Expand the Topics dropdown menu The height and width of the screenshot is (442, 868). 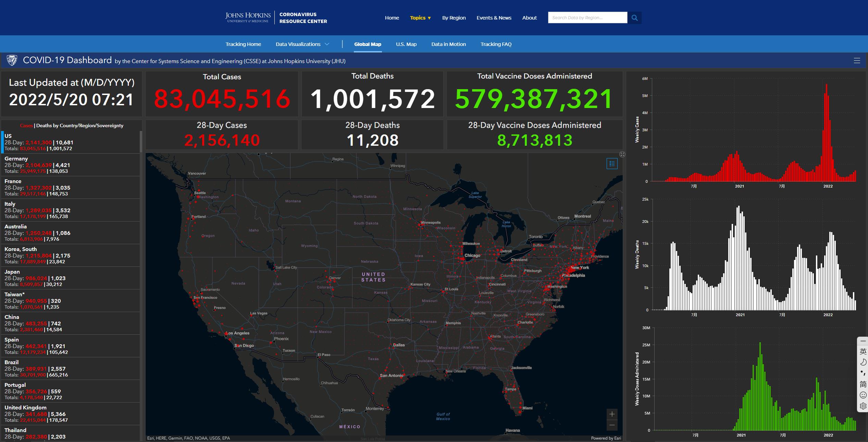click(420, 18)
